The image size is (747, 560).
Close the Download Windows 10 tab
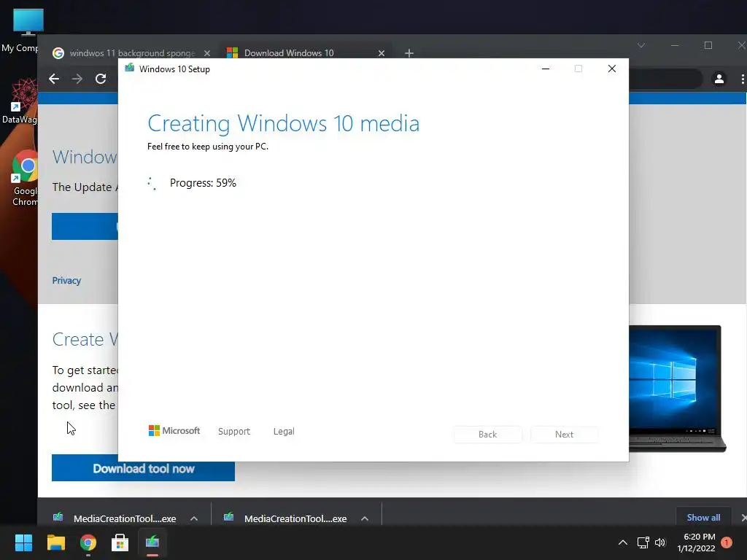[381, 53]
